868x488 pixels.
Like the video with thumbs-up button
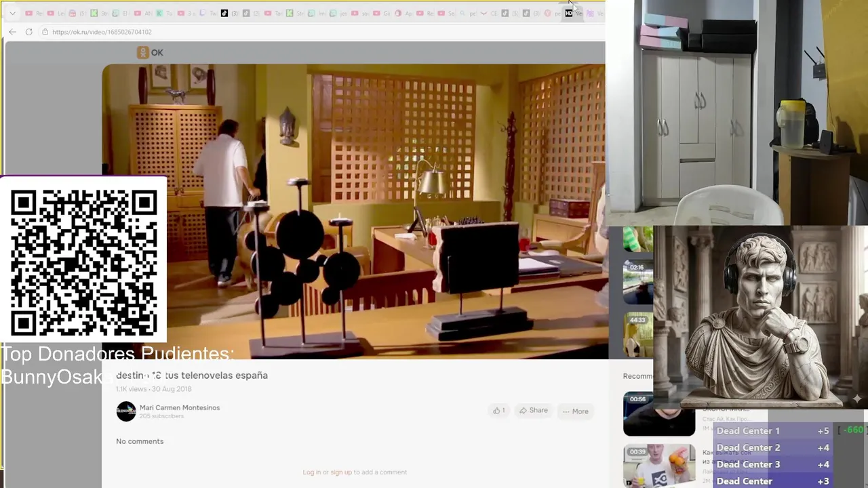(x=499, y=411)
